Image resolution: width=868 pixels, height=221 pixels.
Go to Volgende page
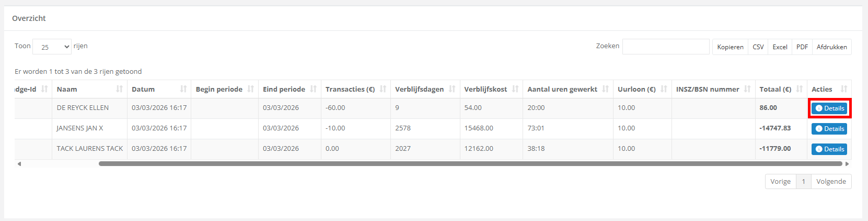pyautogui.click(x=831, y=181)
